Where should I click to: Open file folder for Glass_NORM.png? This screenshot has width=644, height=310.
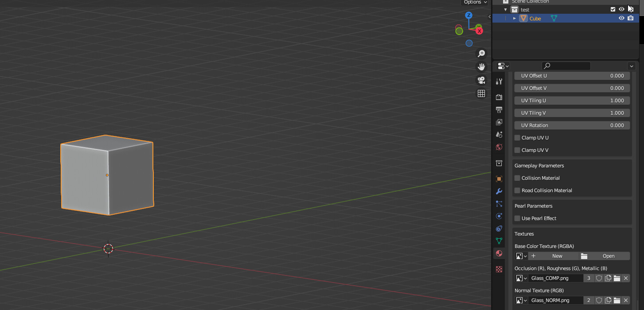tap(617, 300)
